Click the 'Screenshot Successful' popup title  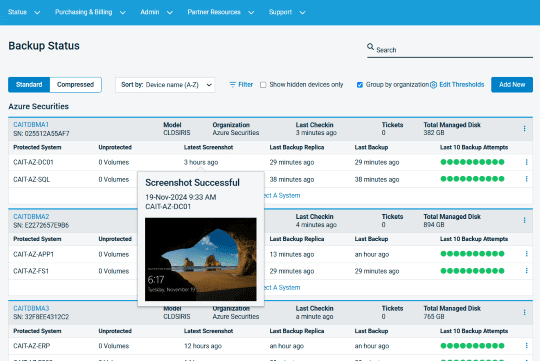tap(192, 183)
